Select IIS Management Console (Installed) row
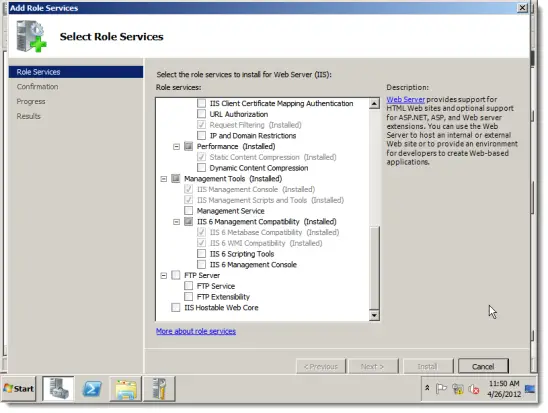 click(x=250, y=189)
